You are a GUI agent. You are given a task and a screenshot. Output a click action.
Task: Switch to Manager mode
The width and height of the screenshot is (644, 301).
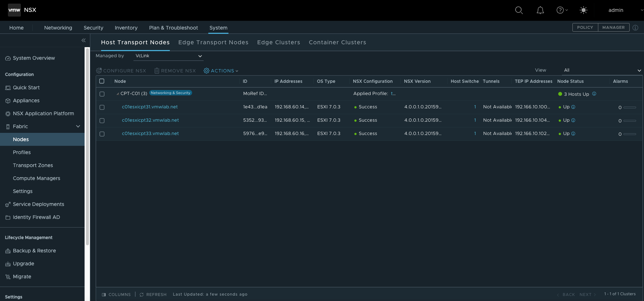point(613,27)
